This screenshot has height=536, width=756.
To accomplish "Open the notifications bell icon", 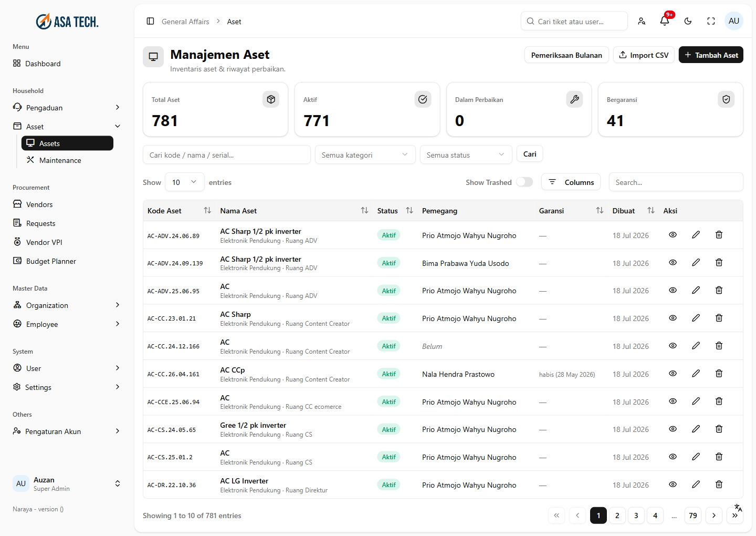I will point(665,21).
